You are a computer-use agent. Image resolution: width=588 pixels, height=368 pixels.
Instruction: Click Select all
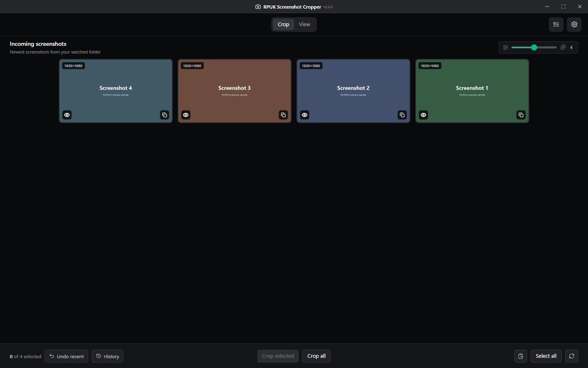pos(546,356)
